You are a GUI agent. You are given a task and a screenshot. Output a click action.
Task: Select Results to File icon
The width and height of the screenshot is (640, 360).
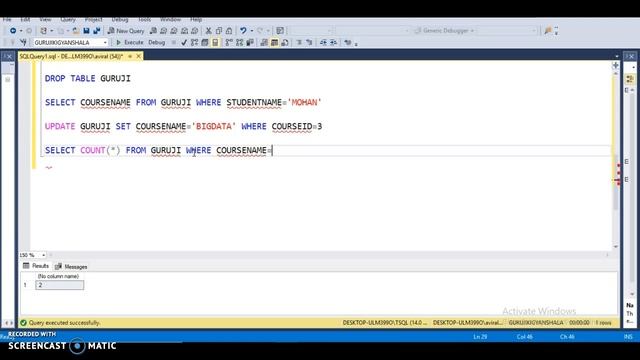(285, 42)
